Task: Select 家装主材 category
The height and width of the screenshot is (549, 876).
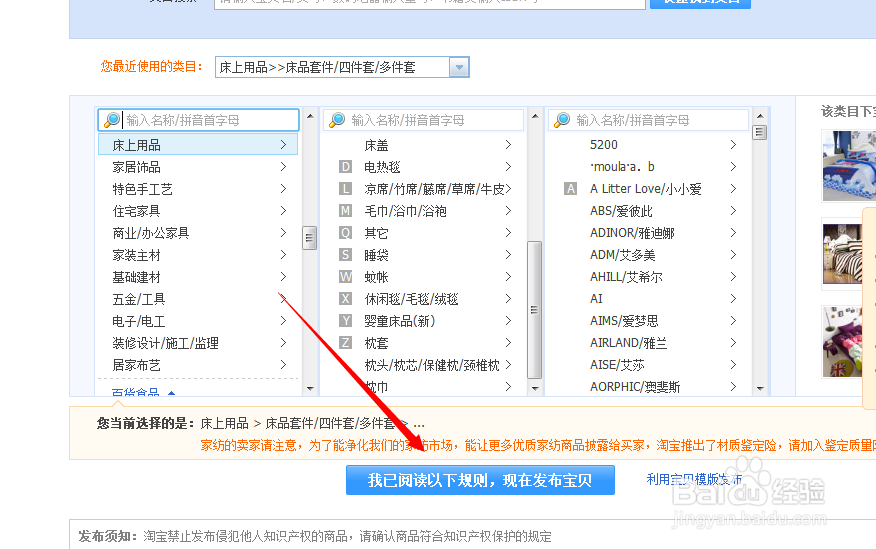Action: coord(136,255)
